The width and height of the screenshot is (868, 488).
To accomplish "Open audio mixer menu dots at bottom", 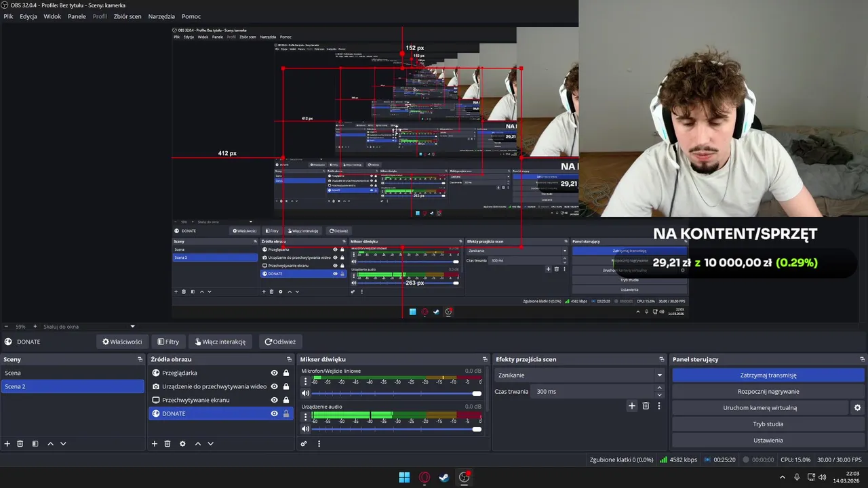I will coord(319,444).
